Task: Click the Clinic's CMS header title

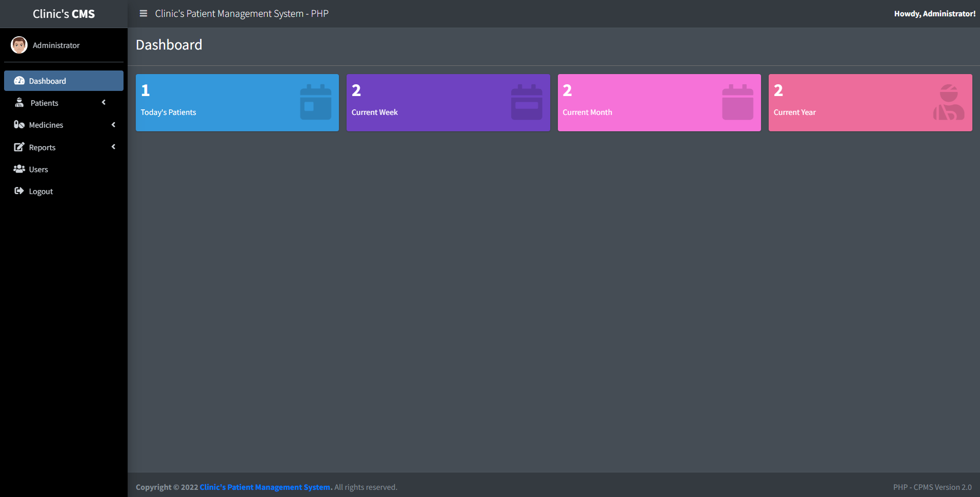Action: (x=63, y=14)
